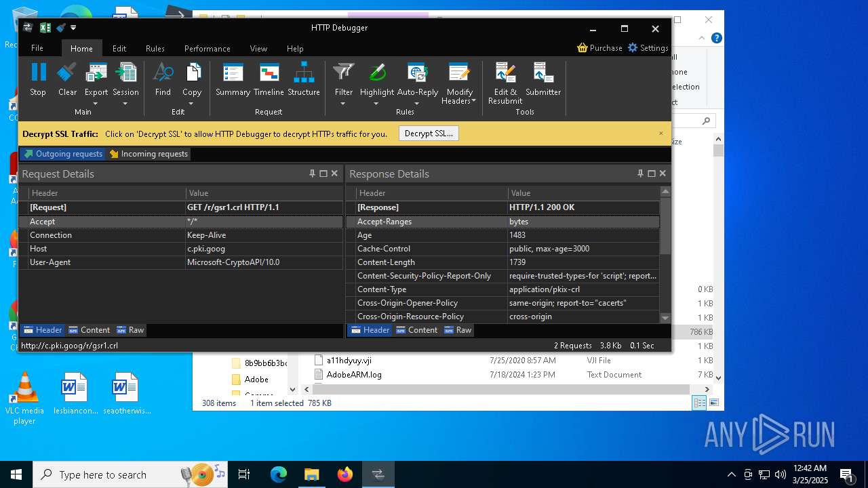Select the Content-Type application/pkix-crl row
The width and height of the screenshot is (868, 488).
pyautogui.click(x=502, y=289)
